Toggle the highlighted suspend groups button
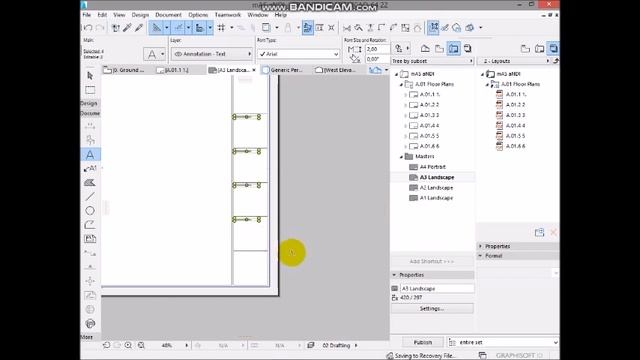The image size is (640, 360). (308, 28)
